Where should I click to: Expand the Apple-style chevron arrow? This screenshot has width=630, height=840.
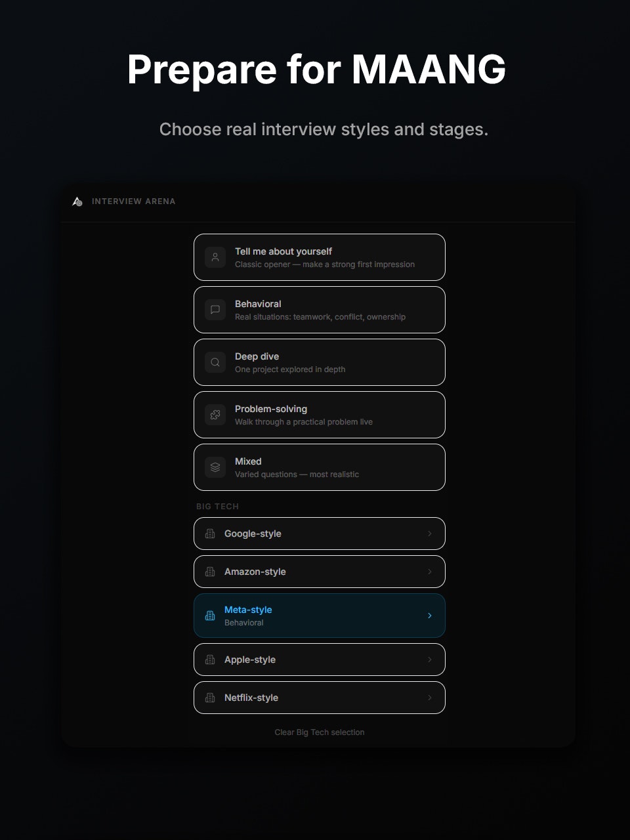point(430,660)
